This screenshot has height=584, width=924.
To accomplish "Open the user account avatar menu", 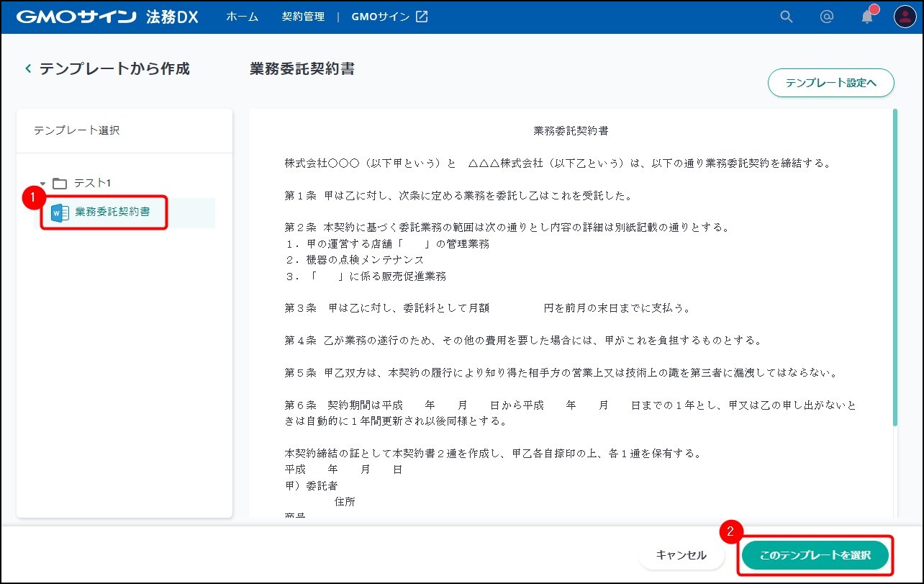I will pos(905,17).
